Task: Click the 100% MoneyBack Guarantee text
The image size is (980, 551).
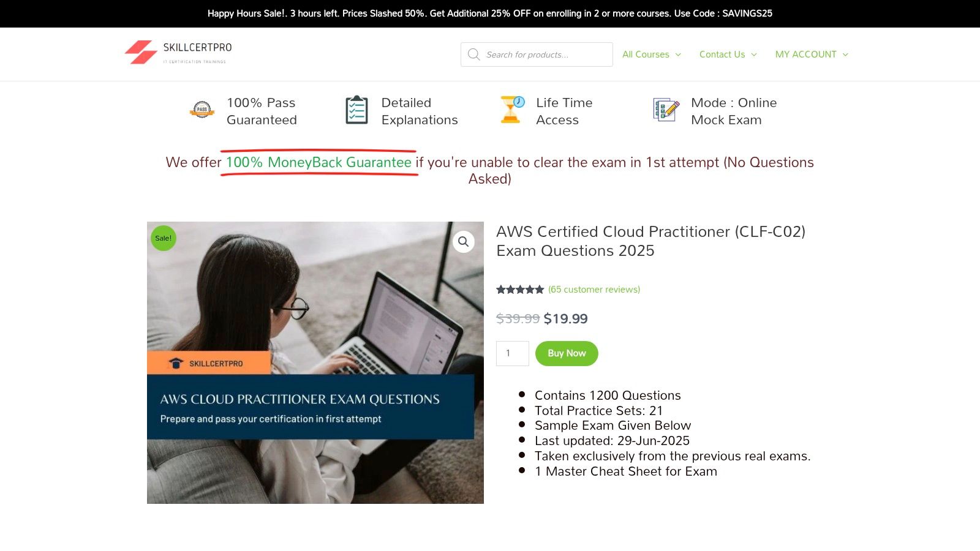Action: [x=318, y=162]
